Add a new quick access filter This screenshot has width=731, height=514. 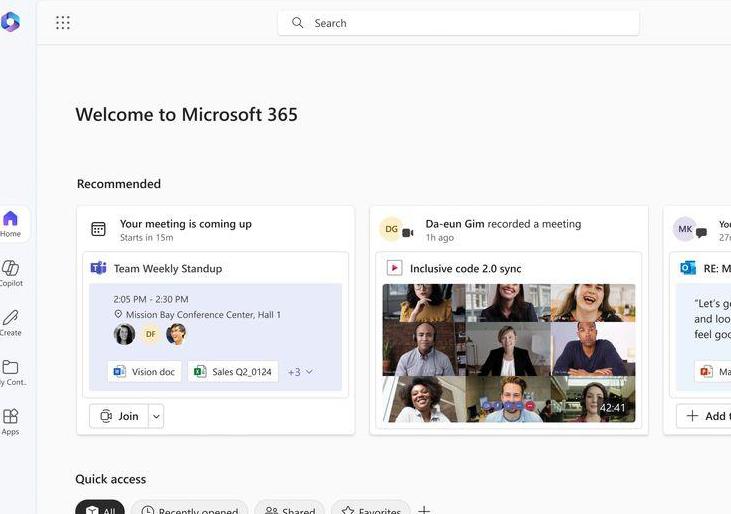(x=424, y=510)
